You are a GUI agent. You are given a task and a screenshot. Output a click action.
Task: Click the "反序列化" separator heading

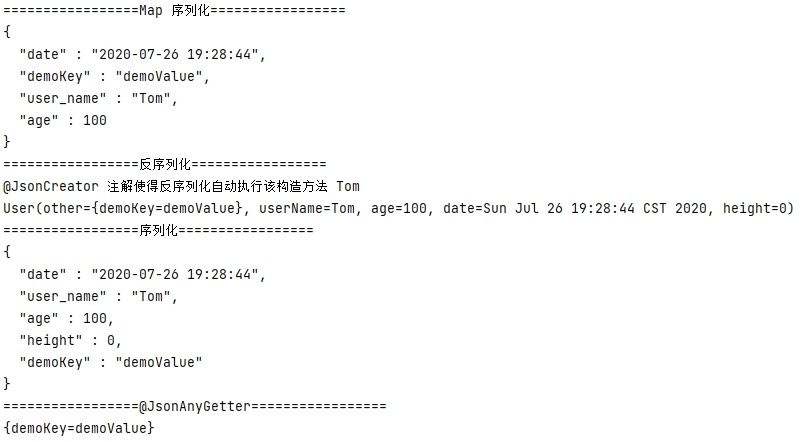pyautogui.click(x=164, y=164)
